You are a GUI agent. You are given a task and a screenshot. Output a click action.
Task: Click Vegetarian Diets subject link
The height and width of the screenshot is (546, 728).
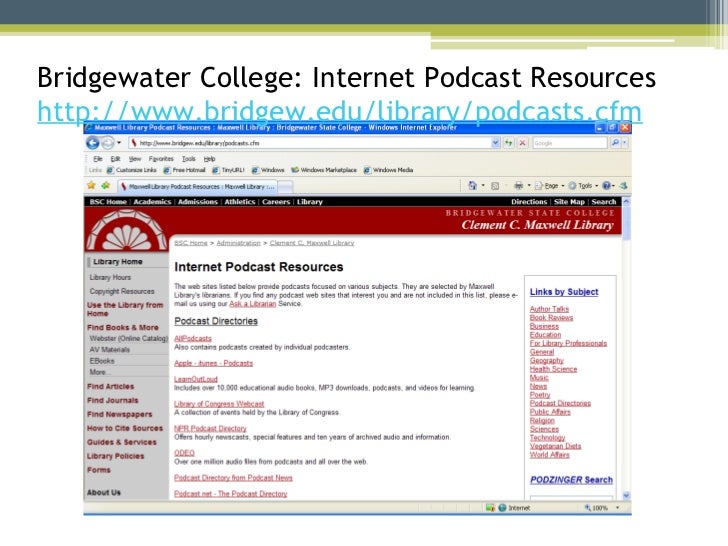[555, 446]
